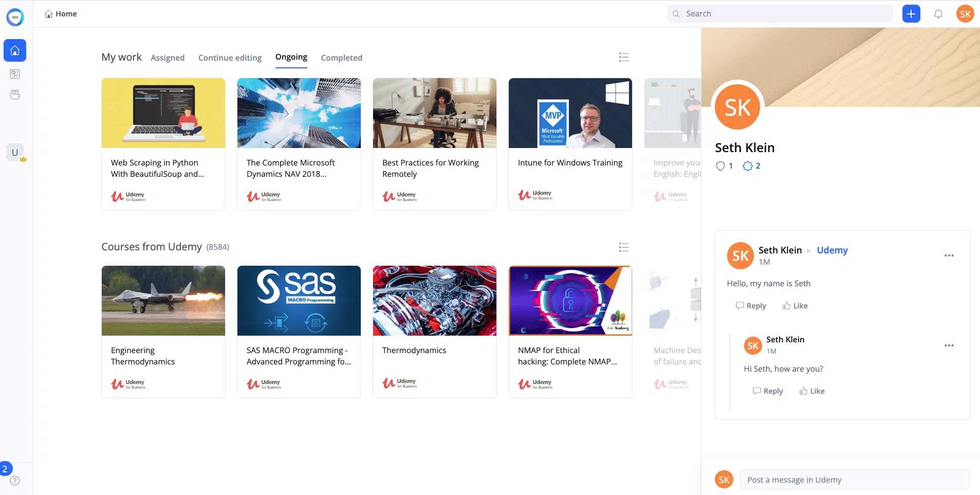Select the Completed tab
This screenshot has height=495, width=980.
[x=342, y=58]
